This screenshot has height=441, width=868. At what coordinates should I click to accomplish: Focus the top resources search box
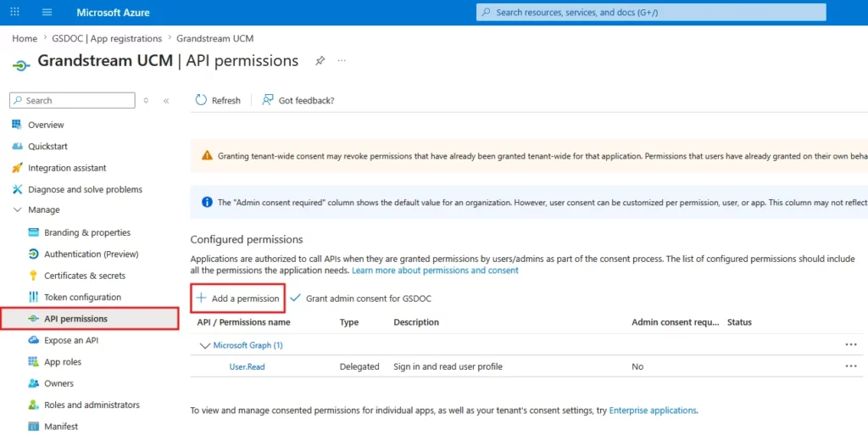651,12
